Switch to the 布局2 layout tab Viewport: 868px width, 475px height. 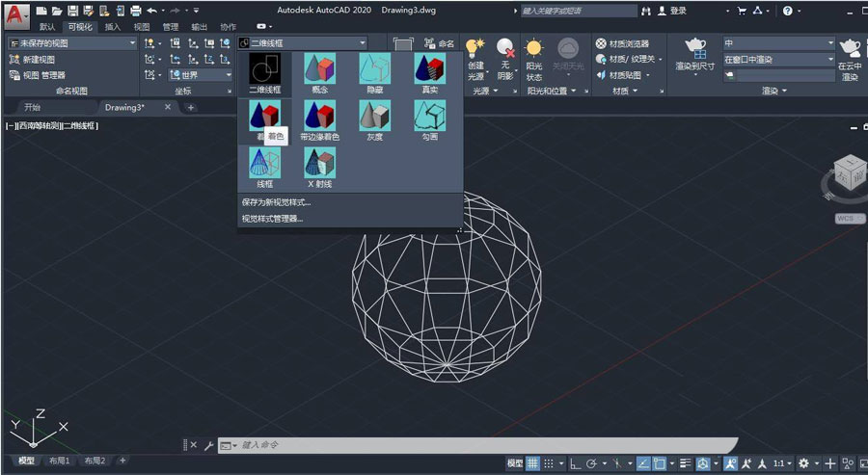[x=95, y=461]
